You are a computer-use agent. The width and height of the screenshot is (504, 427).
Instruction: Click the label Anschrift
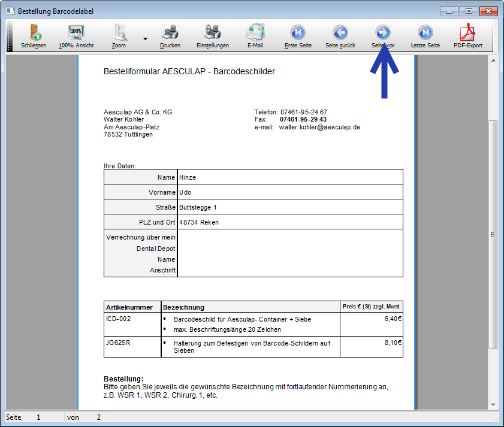click(x=162, y=270)
